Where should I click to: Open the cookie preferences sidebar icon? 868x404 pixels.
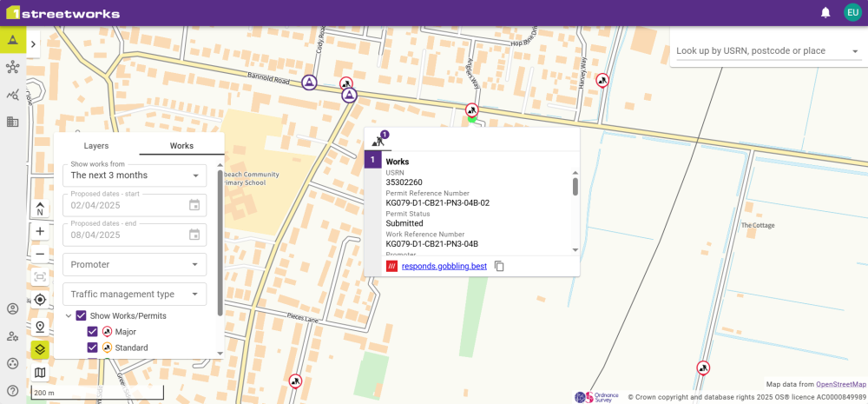(x=13, y=363)
